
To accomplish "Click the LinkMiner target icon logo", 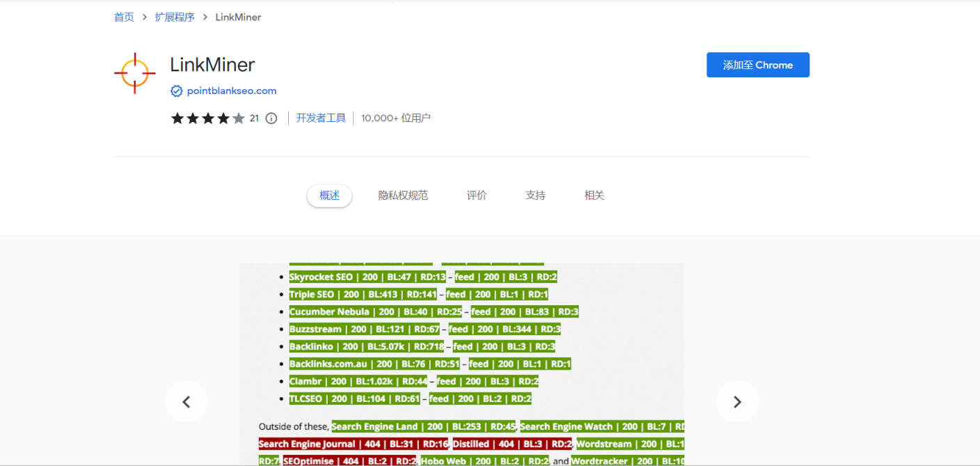I will 134,72.
